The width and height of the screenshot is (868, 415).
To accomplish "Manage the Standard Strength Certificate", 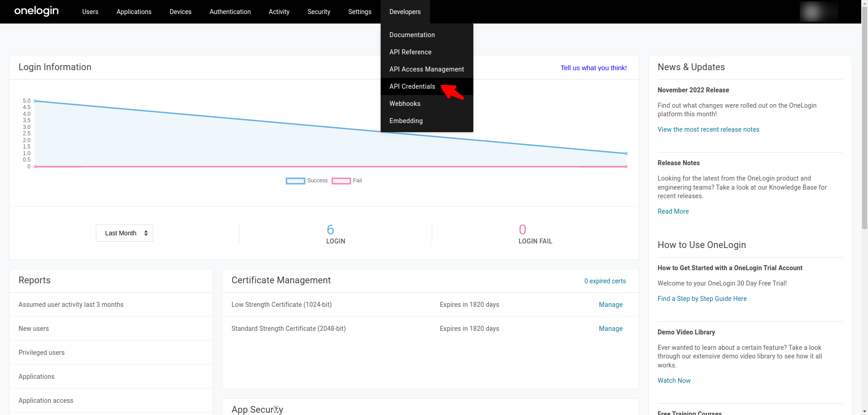I will [611, 329].
